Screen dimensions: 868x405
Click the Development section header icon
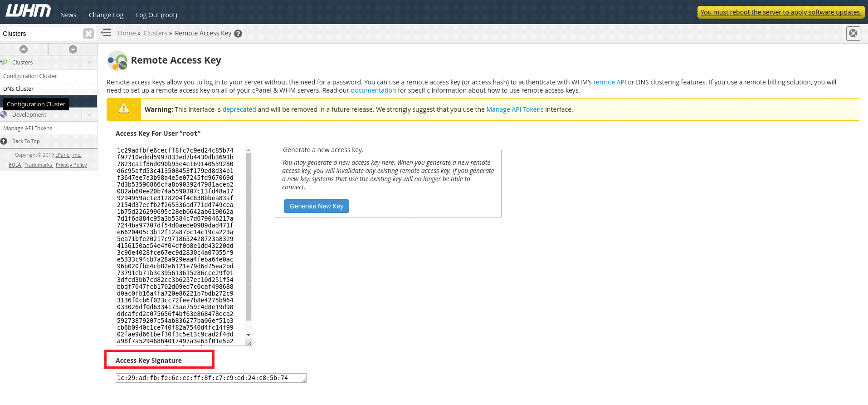point(4,114)
